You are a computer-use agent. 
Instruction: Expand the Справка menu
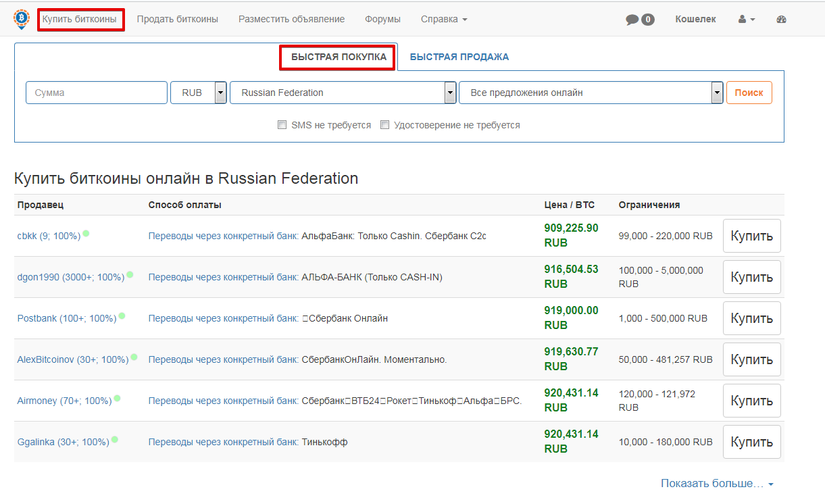pyautogui.click(x=444, y=19)
